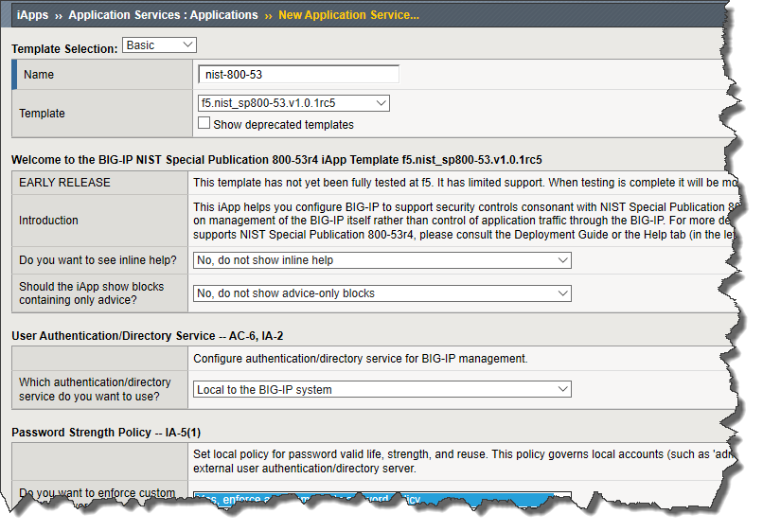This screenshot has width=763, height=532.
Task: Open Application Services : Applications breadcrumb
Action: coord(163,15)
